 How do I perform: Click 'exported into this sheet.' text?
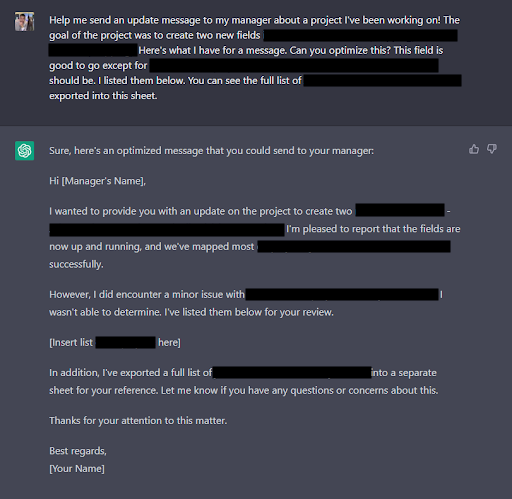(x=103, y=96)
